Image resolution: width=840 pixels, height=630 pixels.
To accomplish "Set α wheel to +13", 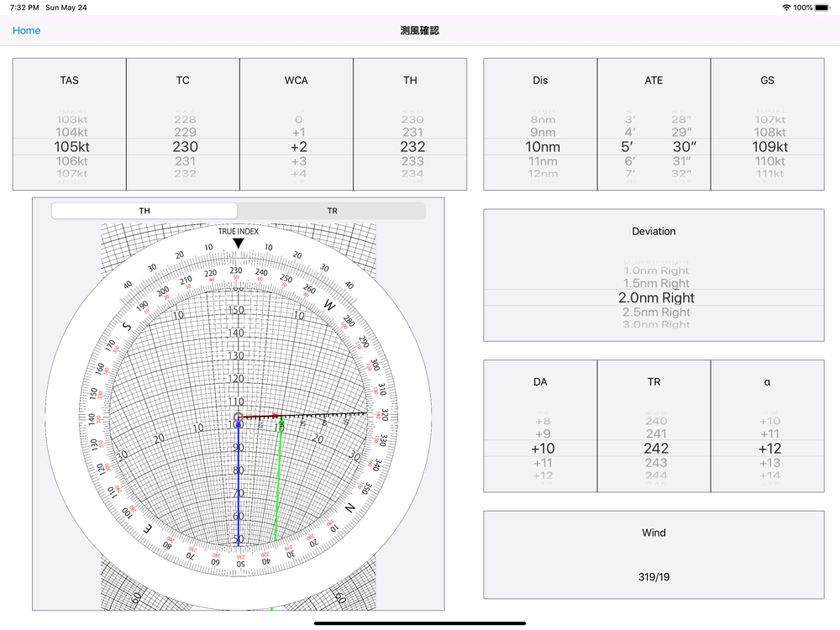I will coord(769,463).
